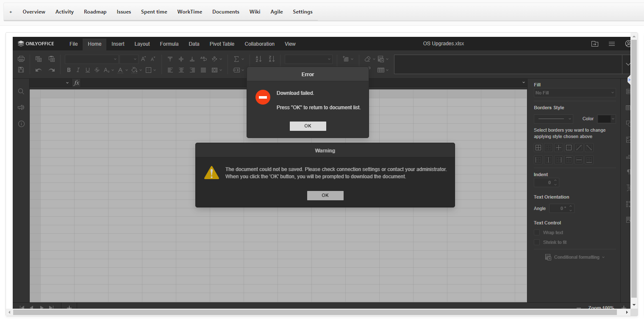Enable the Shrink to fit option
644x329 pixels.
(537, 242)
